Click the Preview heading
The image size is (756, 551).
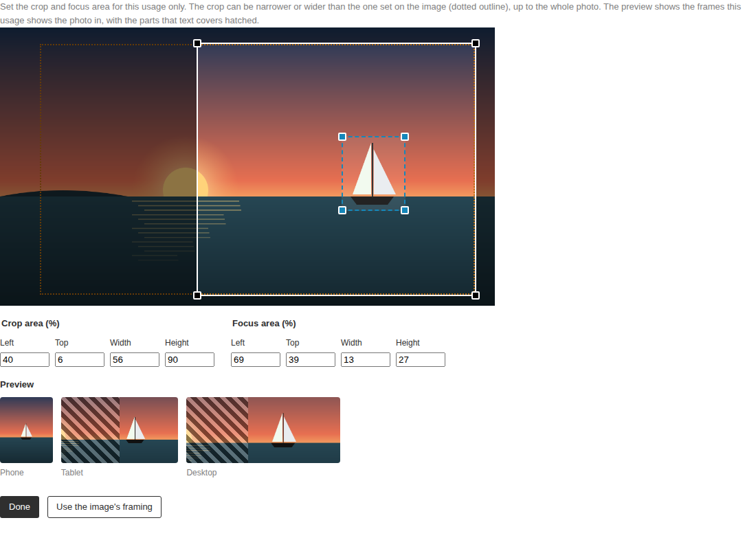click(x=17, y=385)
